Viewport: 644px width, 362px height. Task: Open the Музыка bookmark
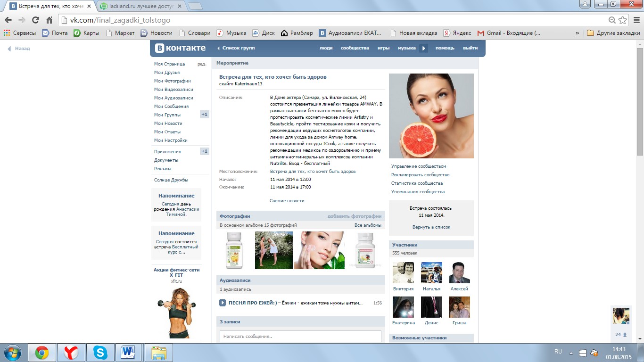pos(231,33)
